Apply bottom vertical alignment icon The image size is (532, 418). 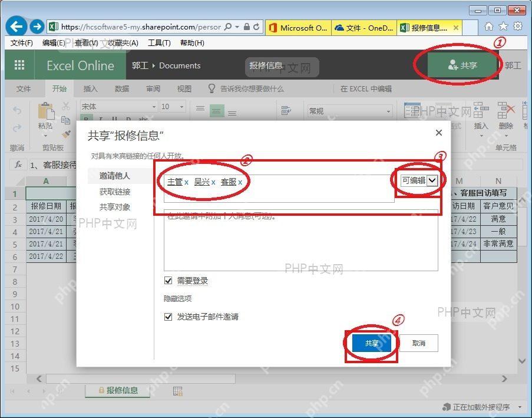[232, 113]
